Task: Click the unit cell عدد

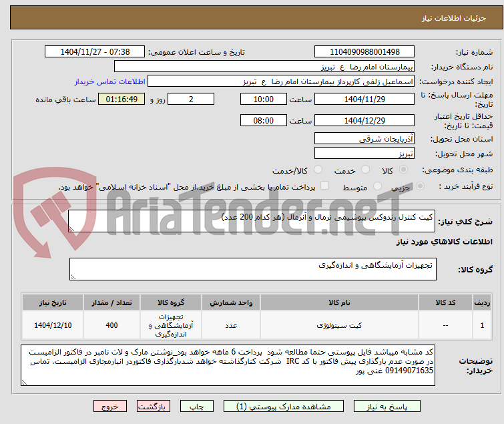Action: click(x=231, y=325)
